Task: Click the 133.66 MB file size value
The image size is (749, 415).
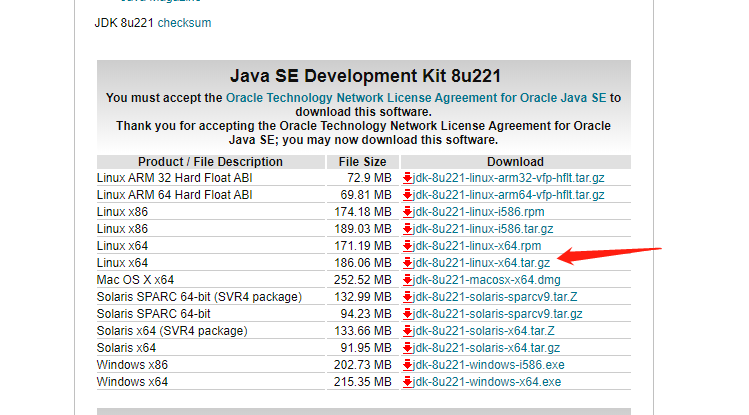Action: (363, 331)
